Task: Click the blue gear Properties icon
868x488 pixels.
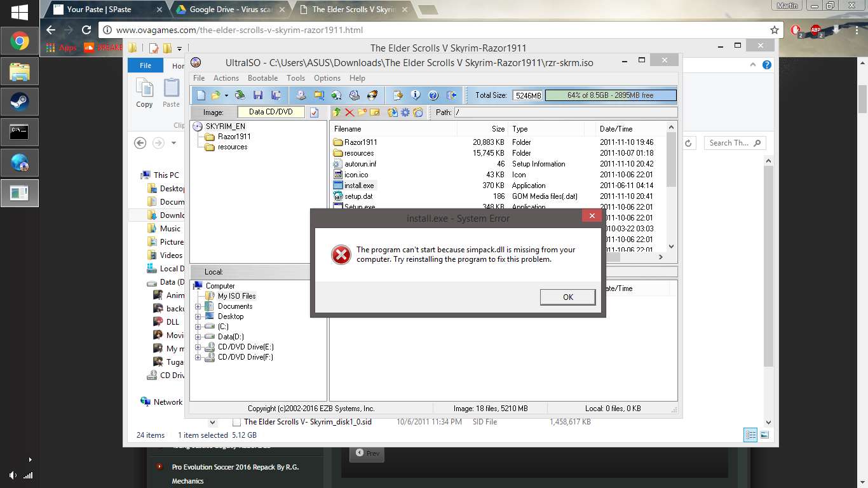Action: click(x=405, y=112)
